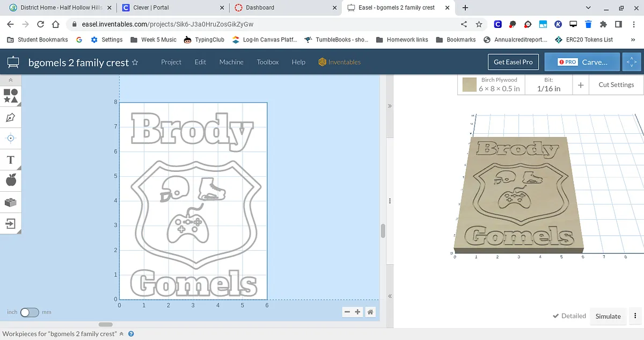Open the 1/16 in bit selector
The height and width of the screenshot is (340, 644).
pyautogui.click(x=548, y=85)
